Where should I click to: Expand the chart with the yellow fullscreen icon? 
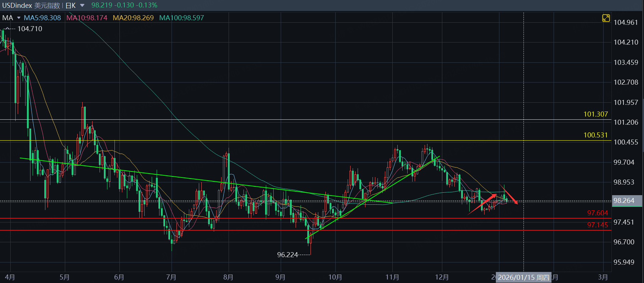[606, 18]
